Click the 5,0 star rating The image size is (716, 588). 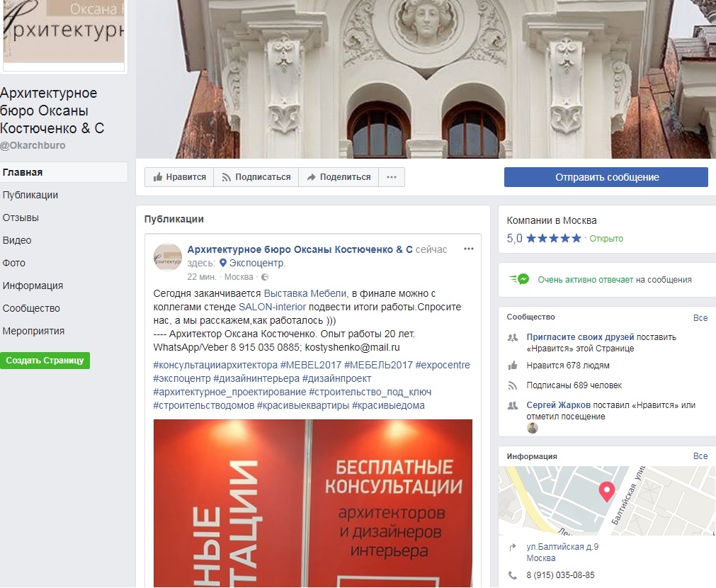pyautogui.click(x=544, y=239)
